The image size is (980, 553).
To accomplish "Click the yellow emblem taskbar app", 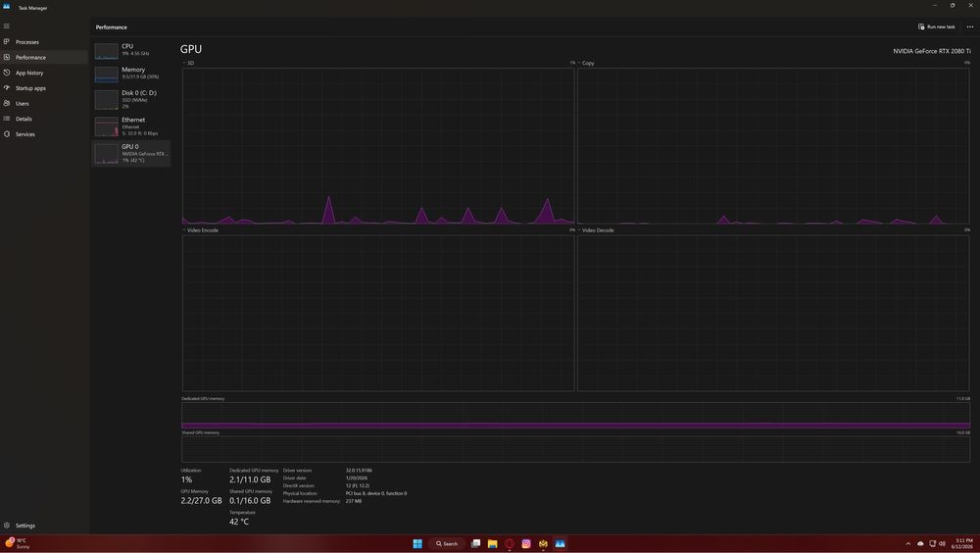I will click(543, 543).
